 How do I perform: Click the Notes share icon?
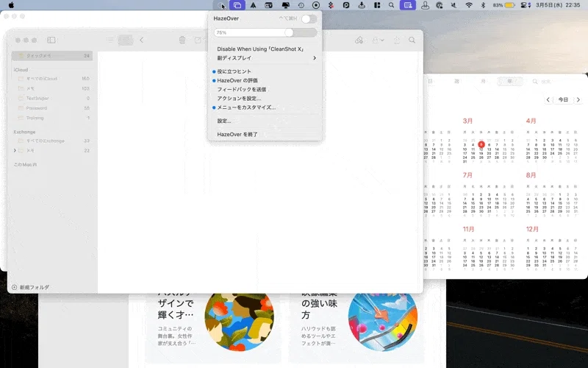click(397, 40)
